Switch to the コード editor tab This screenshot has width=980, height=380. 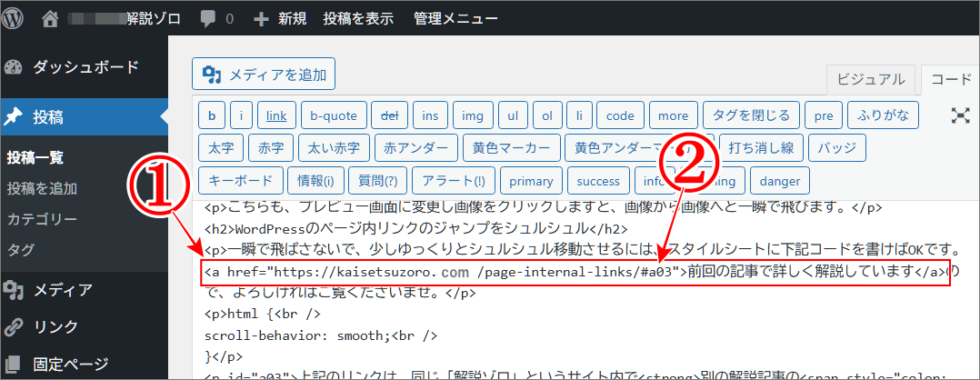click(951, 79)
